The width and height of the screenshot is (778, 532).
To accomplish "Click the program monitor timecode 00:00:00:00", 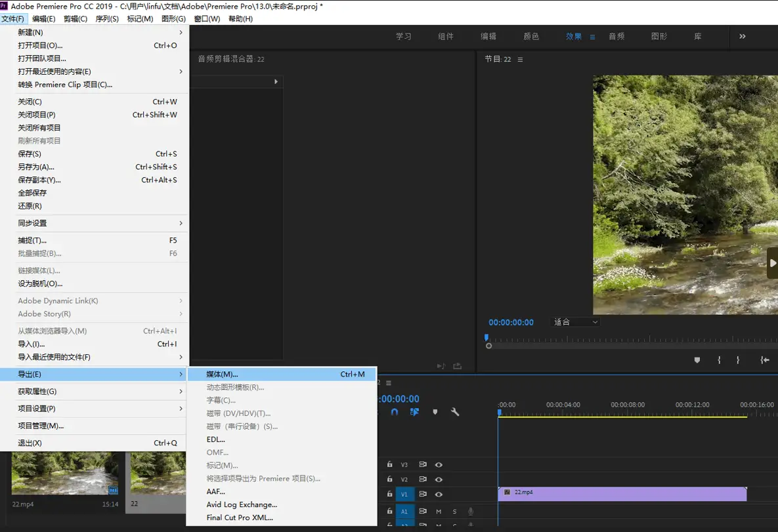I will pos(511,322).
